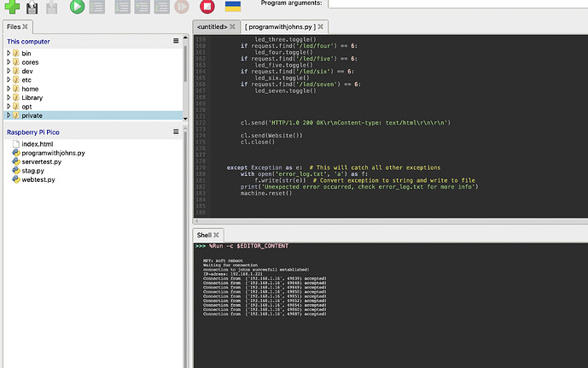The image size is (588, 368).
Task: Click the Ukraine flag support icon
Action: point(232,6)
